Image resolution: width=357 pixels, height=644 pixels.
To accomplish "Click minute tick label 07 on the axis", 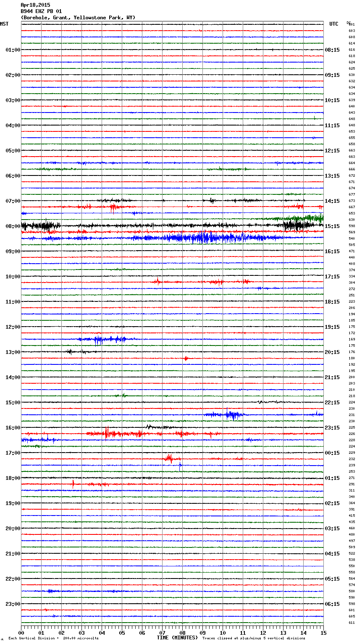I will pyautogui.click(x=162, y=632).
